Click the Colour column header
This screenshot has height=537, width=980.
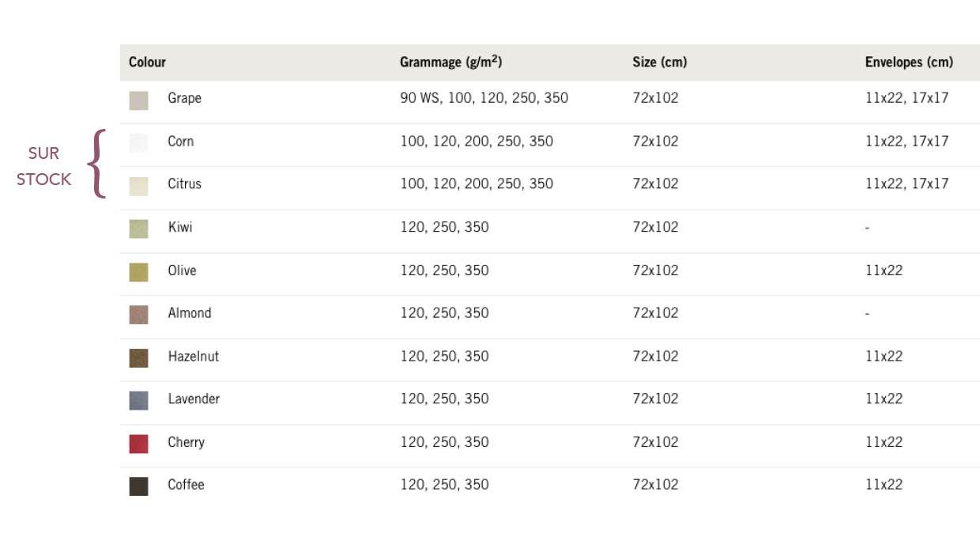[x=148, y=62]
